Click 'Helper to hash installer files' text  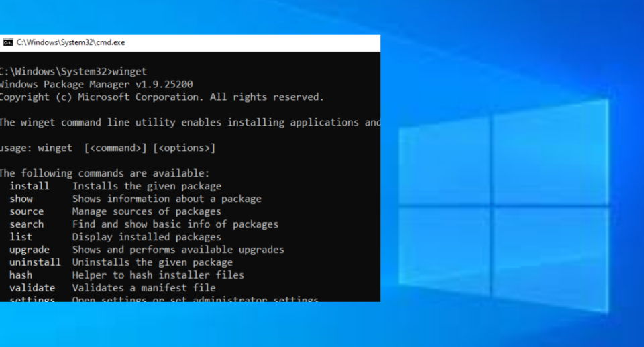click(x=158, y=275)
